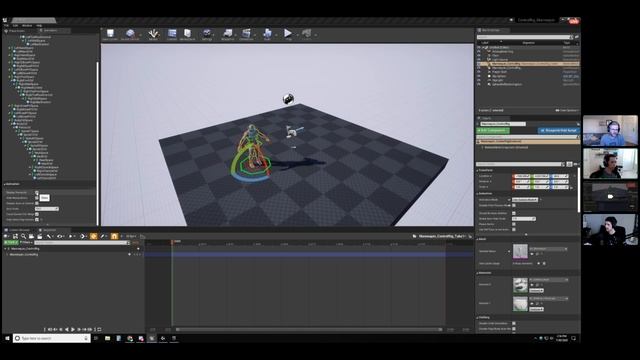Click the Windows Start button
The width and height of the screenshot is (640, 360).
7,338
